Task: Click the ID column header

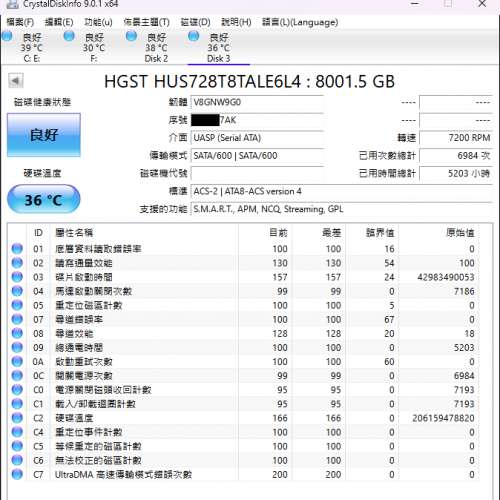Action: pos(38,233)
